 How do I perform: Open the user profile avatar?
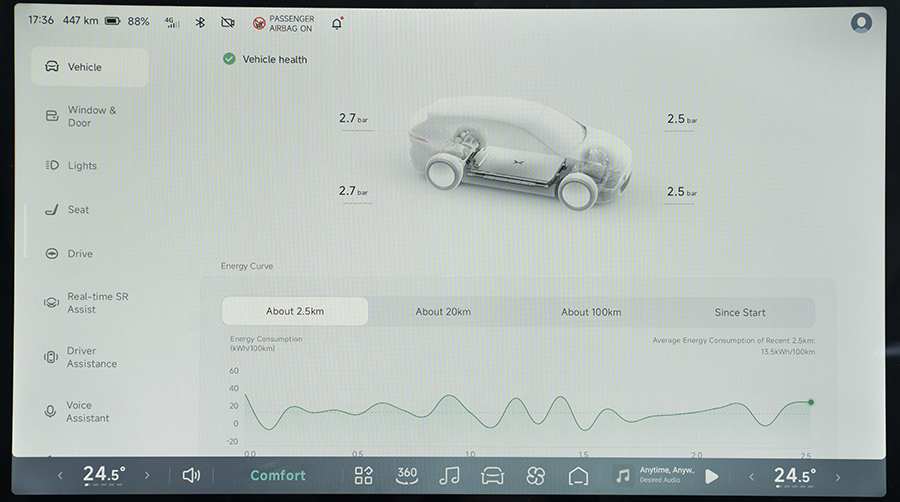(x=861, y=22)
